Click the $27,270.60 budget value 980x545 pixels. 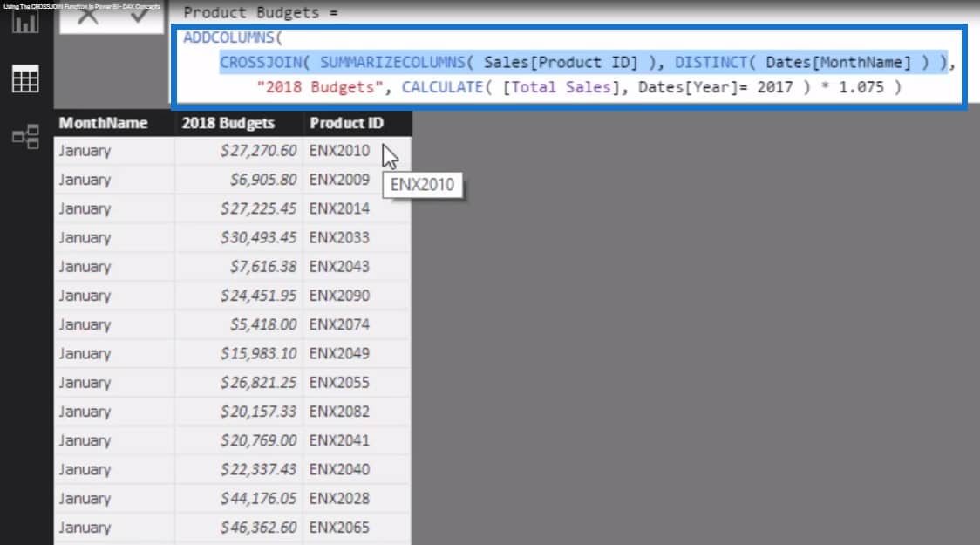pyautogui.click(x=258, y=151)
